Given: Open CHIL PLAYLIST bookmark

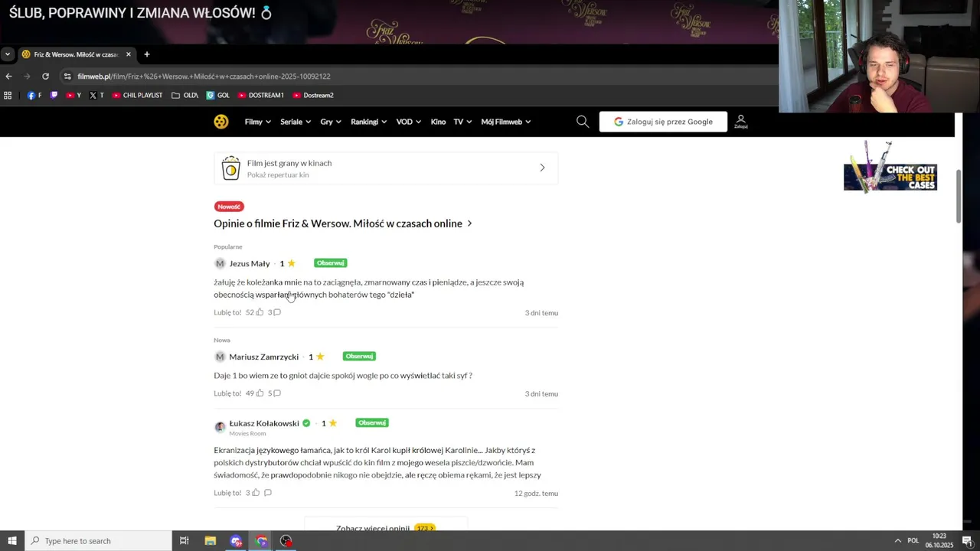Looking at the screenshot, I should (138, 96).
